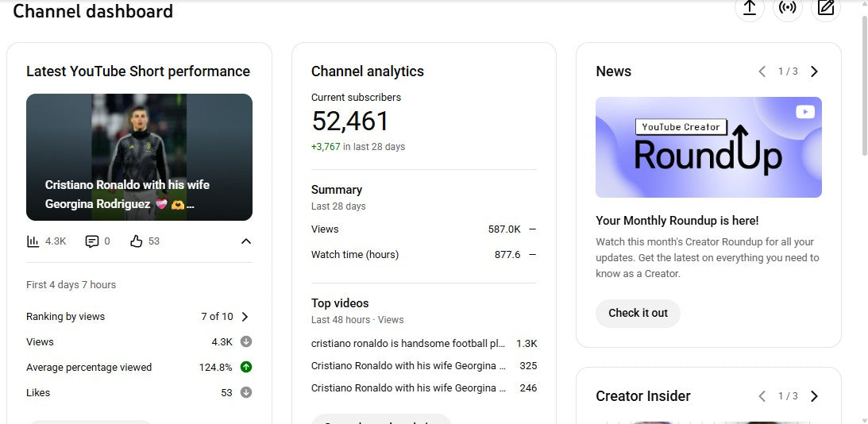
Task: Click the Upload videos icon
Action: 749,8
